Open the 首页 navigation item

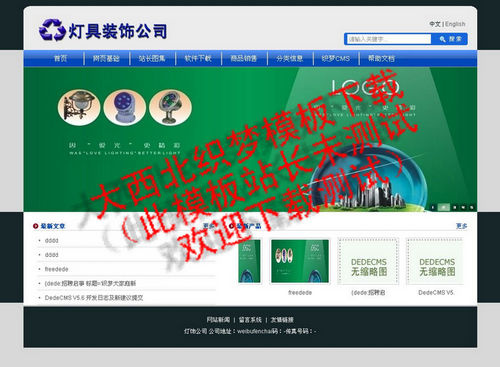[60, 59]
